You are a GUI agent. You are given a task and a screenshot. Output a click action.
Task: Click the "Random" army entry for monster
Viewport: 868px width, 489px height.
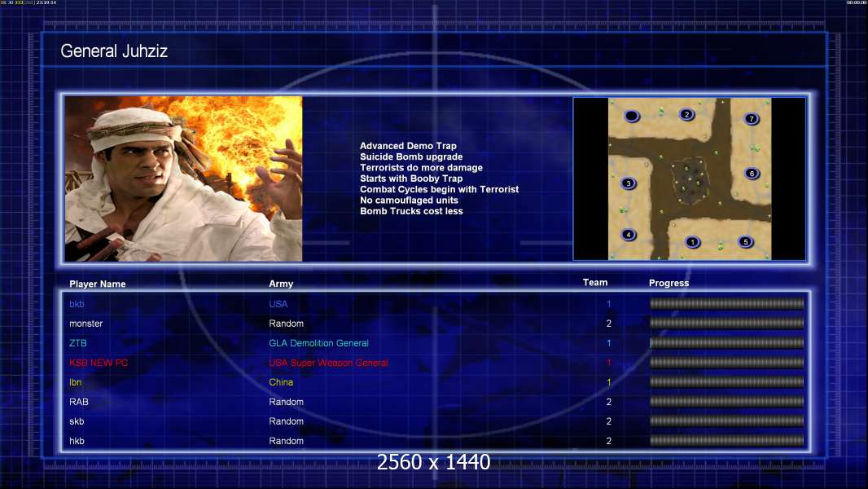click(286, 324)
